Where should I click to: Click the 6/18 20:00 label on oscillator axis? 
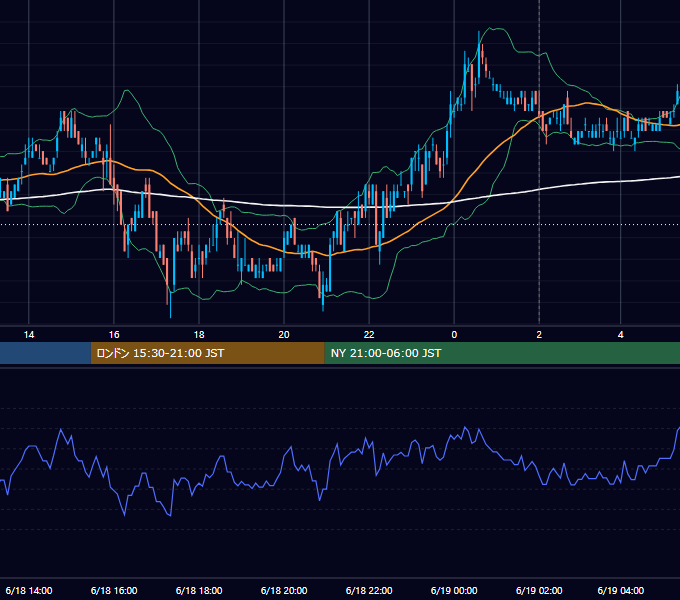(284, 590)
